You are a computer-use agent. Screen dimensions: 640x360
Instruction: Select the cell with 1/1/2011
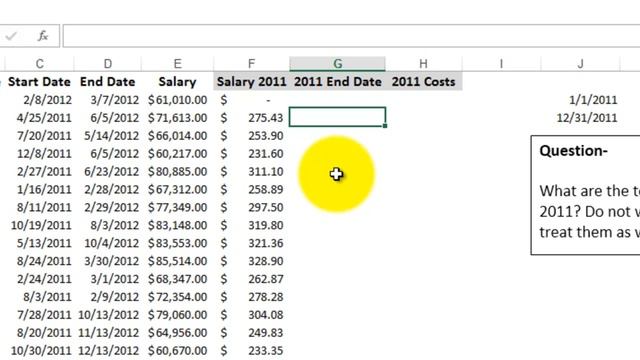(580, 100)
